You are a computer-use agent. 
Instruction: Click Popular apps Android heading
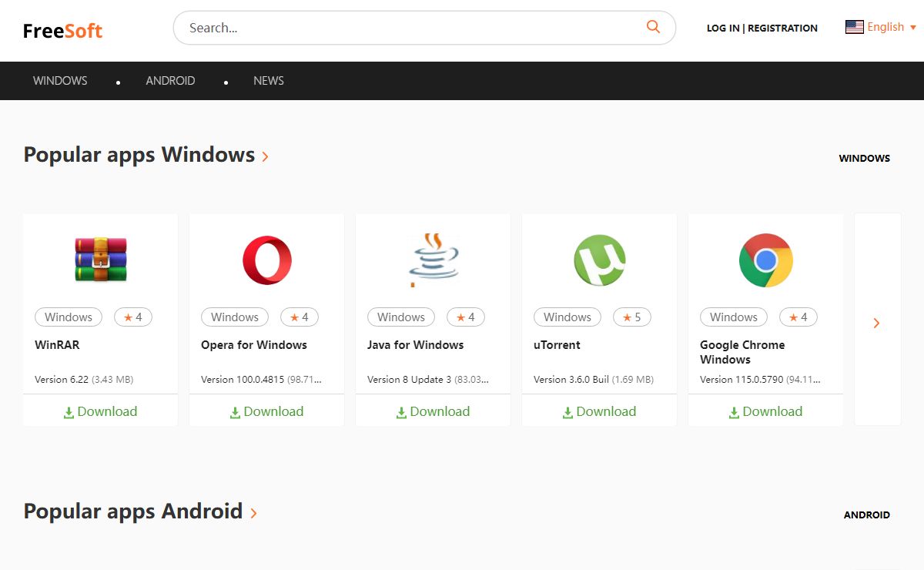coord(133,511)
